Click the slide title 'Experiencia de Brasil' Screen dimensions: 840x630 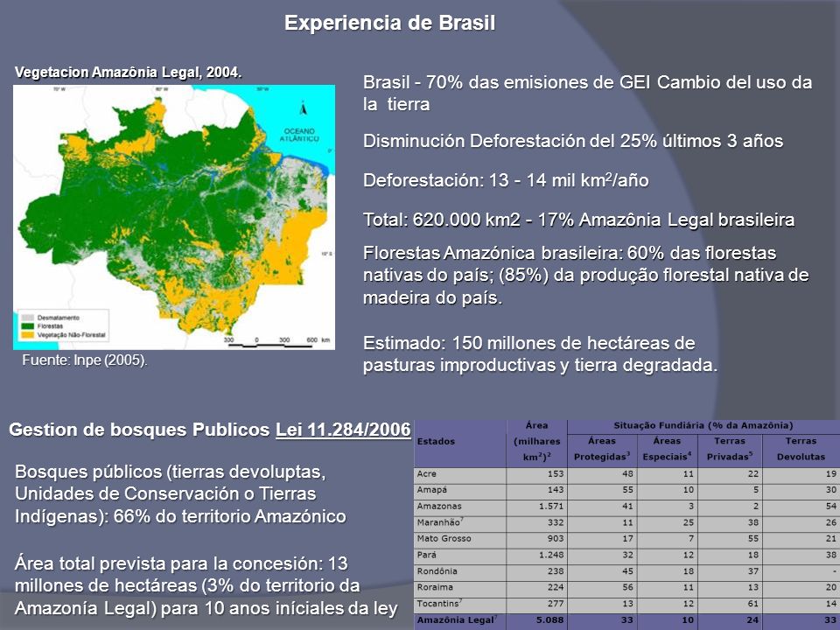[389, 23]
